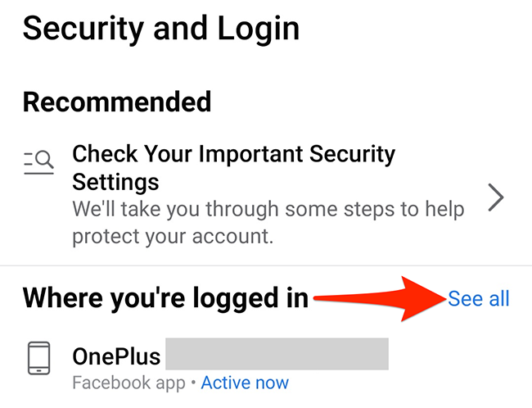Click the divider line above logged-in section
This screenshot has height=408, width=532.
click(266, 265)
